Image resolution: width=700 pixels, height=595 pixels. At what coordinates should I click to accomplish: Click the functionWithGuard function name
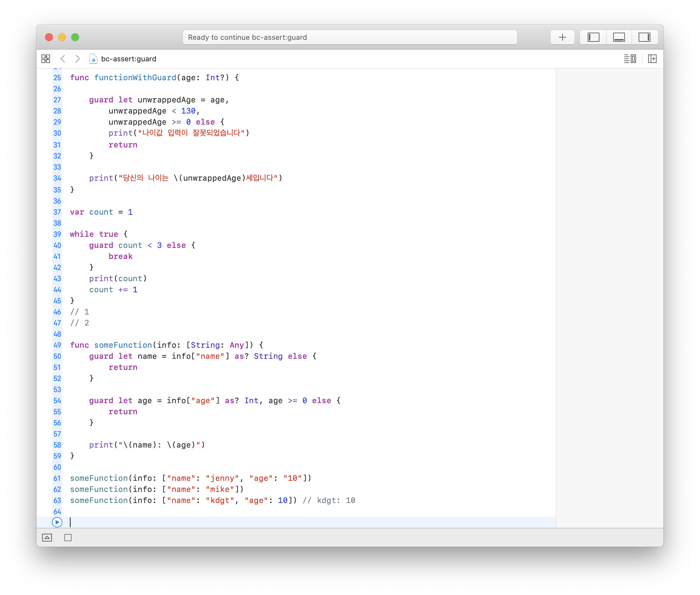(135, 78)
